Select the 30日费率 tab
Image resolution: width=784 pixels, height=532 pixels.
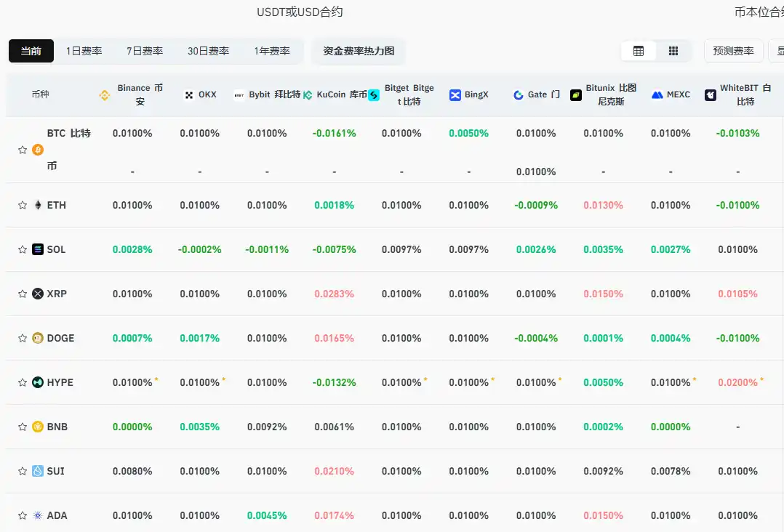click(x=209, y=51)
